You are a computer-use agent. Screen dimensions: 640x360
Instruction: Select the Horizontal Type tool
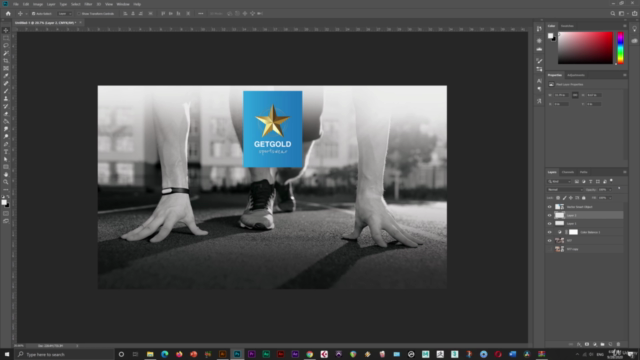pyautogui.click(x=6, y=151)
